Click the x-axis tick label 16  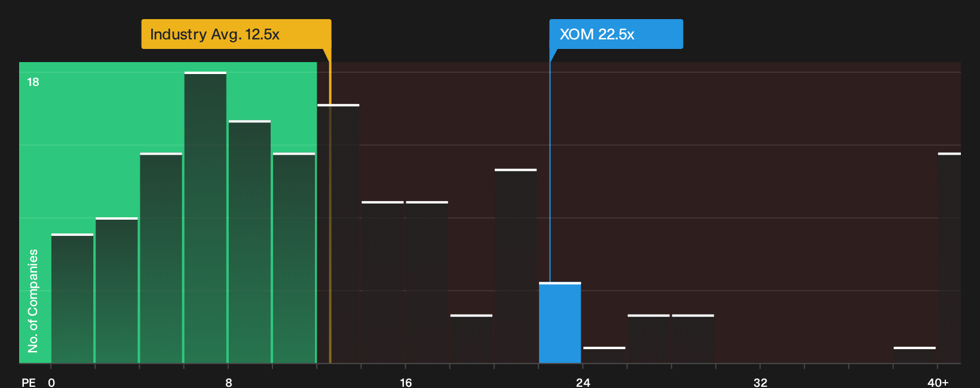click(x=406, y=382)
